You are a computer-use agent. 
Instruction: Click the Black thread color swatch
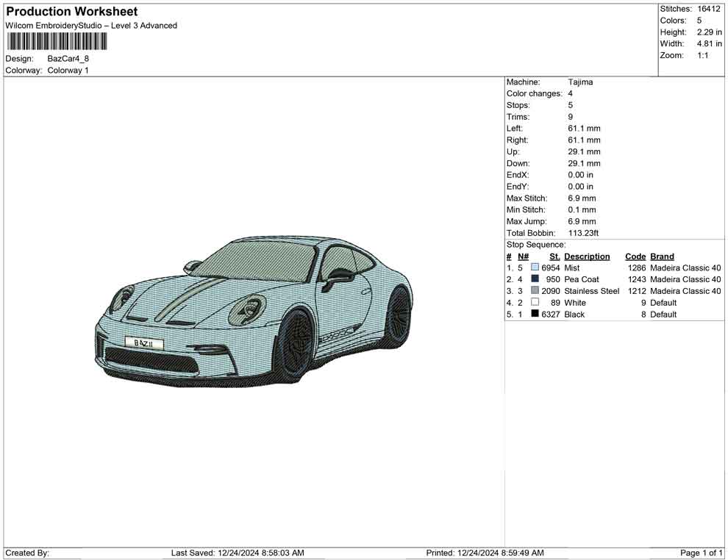coord(535,315)
